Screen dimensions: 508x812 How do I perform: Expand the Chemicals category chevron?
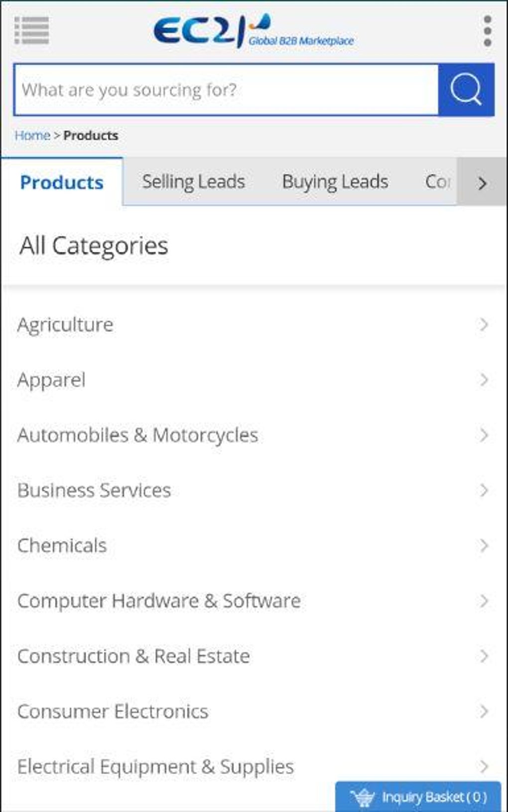pyautogui.click(x=484, y=545)
